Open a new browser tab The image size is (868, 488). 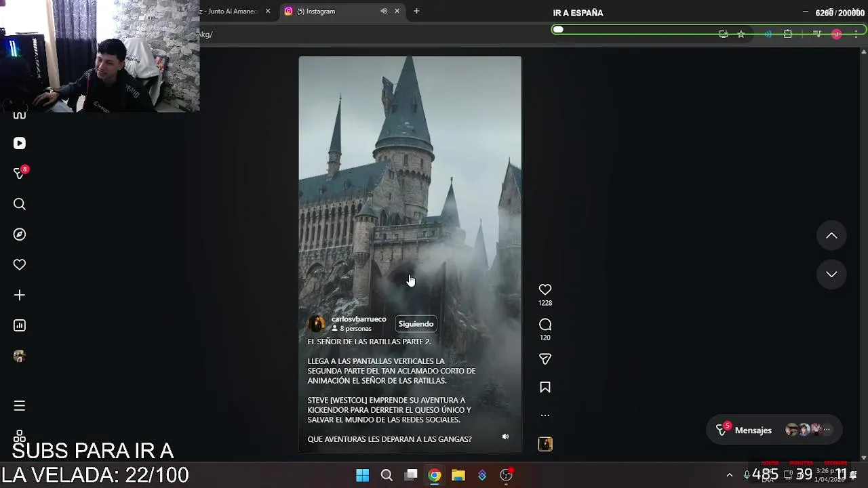click(416, 11)
